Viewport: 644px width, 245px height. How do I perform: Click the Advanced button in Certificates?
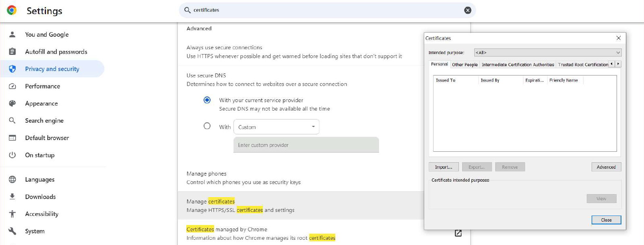606,167
